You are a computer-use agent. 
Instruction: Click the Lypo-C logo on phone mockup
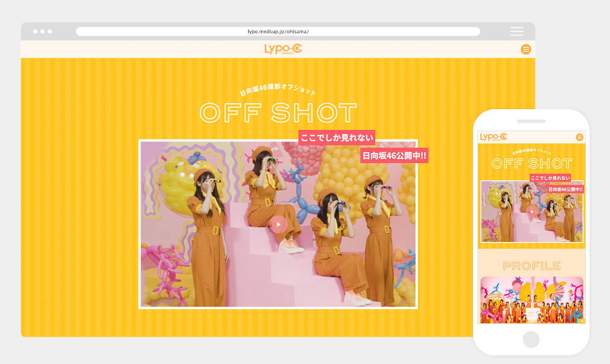pyautogui.click(x=493, y=137)
